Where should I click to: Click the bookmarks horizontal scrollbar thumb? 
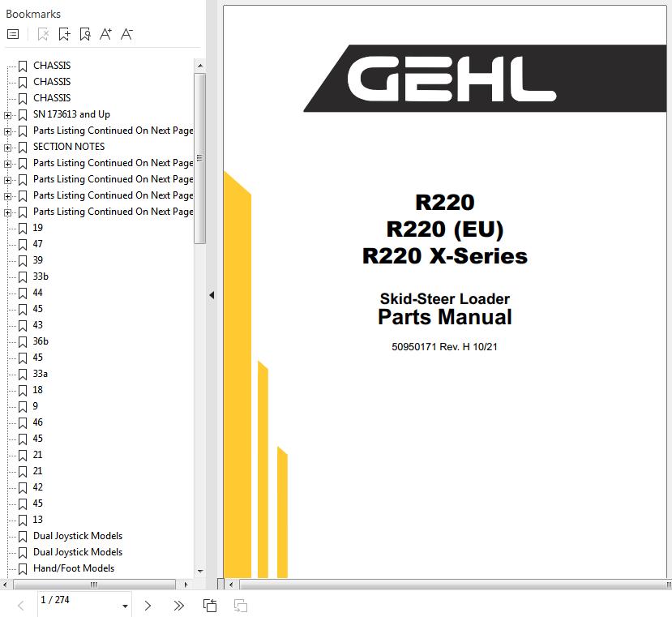pyautogui.click(x=94, y=585)
